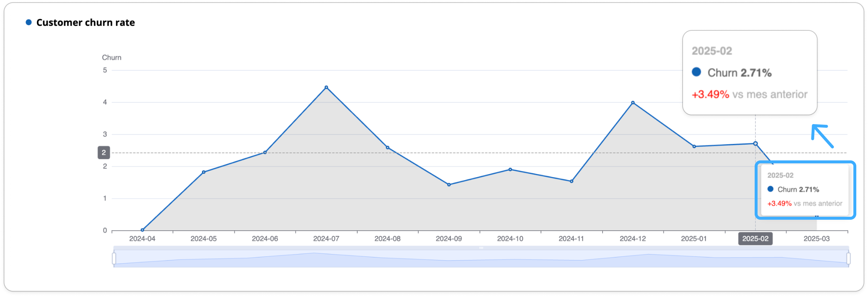
Task: Click the highlighted 2025-02 axis label
Action: (755, 239)
